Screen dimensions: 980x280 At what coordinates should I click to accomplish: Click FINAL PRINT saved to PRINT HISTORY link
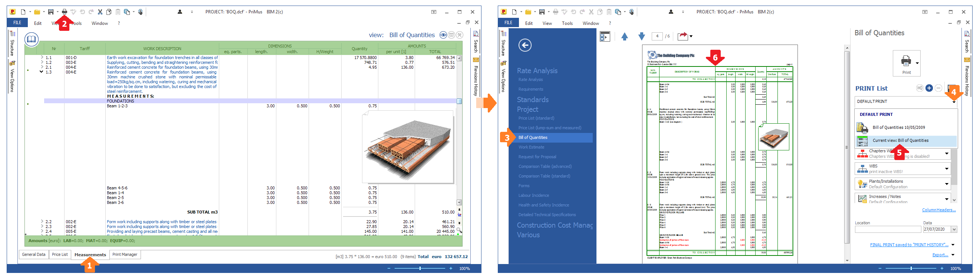909,245
